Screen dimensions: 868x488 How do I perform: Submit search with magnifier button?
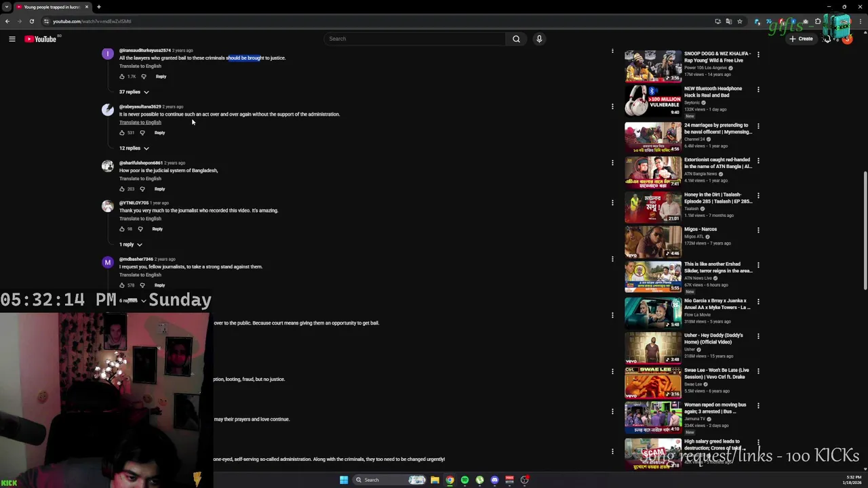click(516, 39)
